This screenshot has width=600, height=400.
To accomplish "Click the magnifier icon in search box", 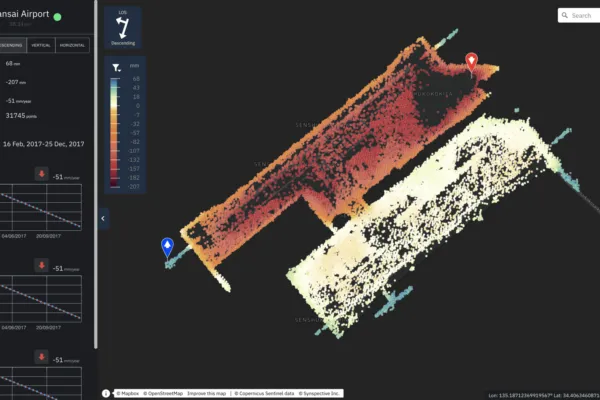I will coord(566,16).
